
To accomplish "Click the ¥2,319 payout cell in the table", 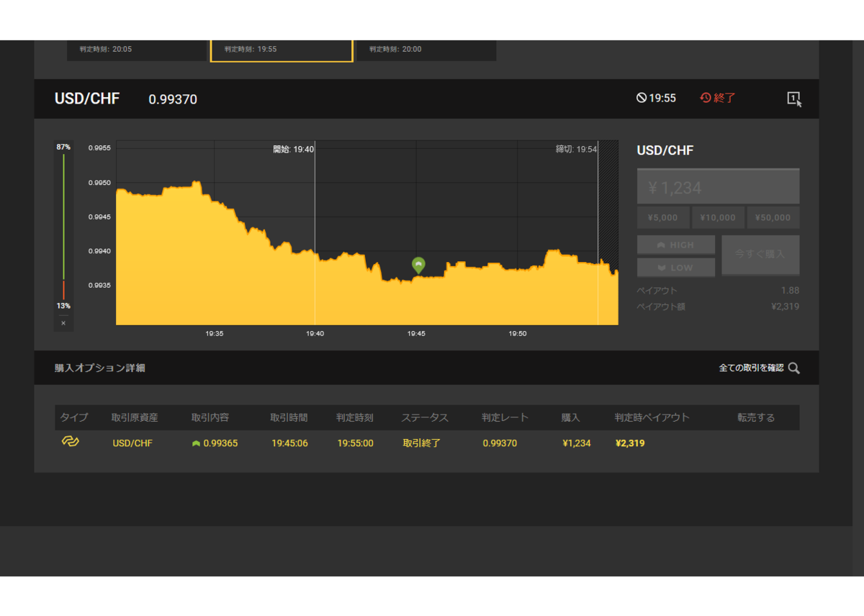I will click(x=630, y=443).
